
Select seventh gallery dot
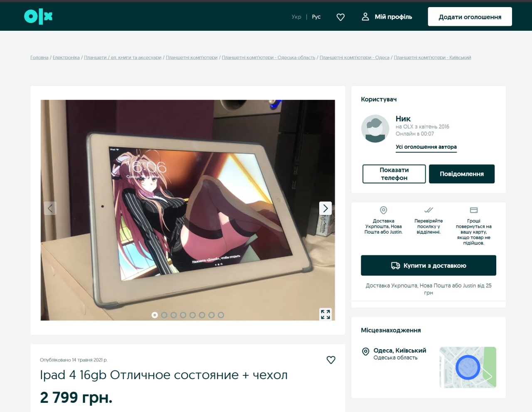tap(212, 315)
